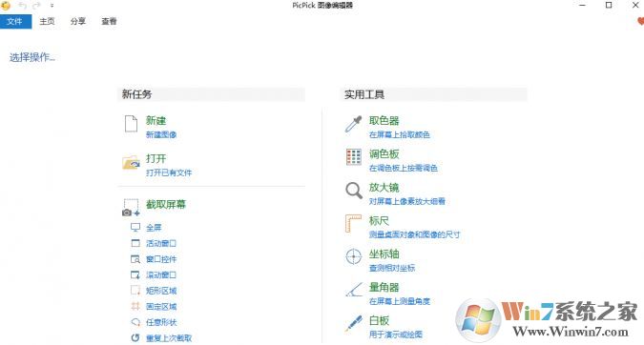Choose 任意形状 capture option
The image size is (644, 345).
pos(161,322)
